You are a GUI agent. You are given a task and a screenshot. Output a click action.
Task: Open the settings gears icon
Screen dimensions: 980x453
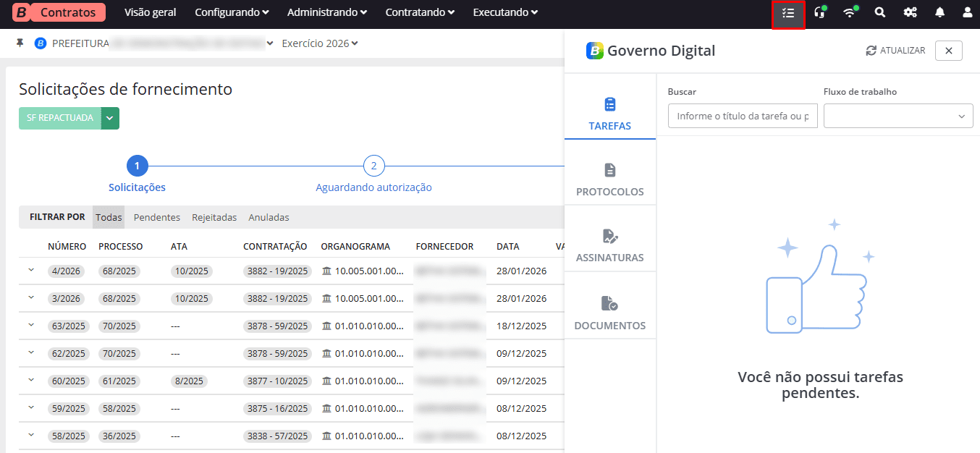tap(910, 13)
